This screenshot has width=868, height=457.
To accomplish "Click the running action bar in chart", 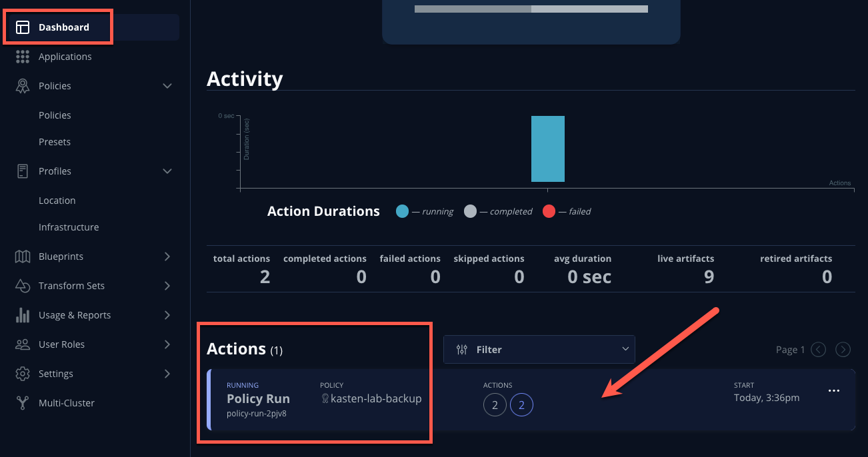I will pos(548,149).
